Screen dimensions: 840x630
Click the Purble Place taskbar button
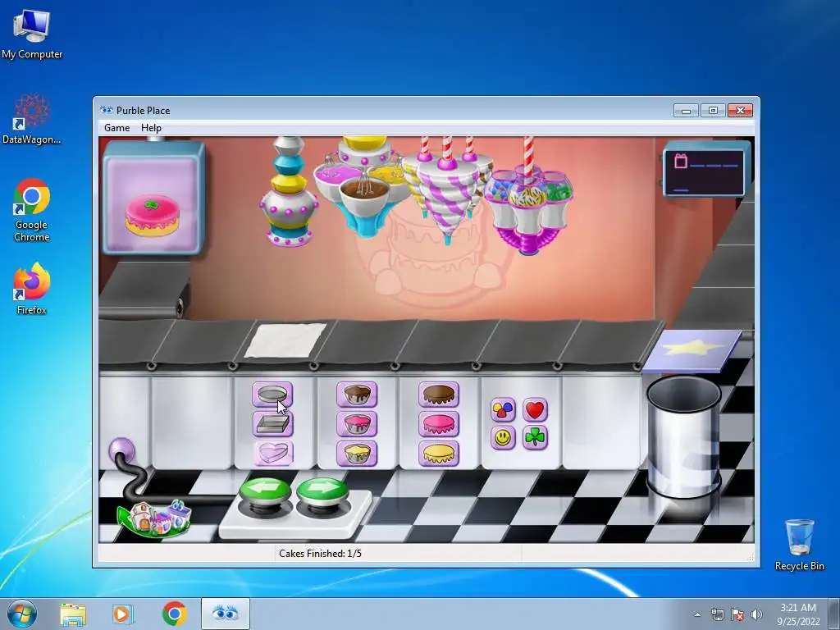click(x=225, y=614)
